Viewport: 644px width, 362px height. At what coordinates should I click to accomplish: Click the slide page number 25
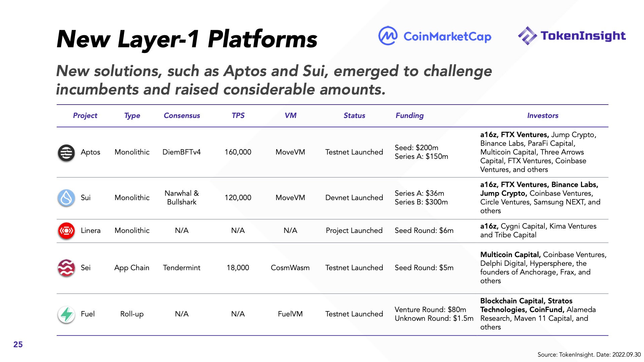pos(18,345)
